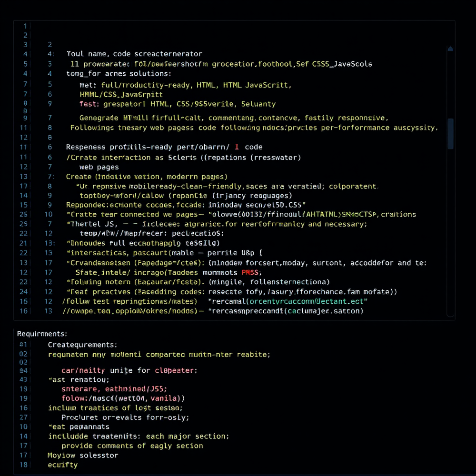Select the 'ecurity' entry at the bottom
This screenshot has height=476, width=476.
pos(62,465)
